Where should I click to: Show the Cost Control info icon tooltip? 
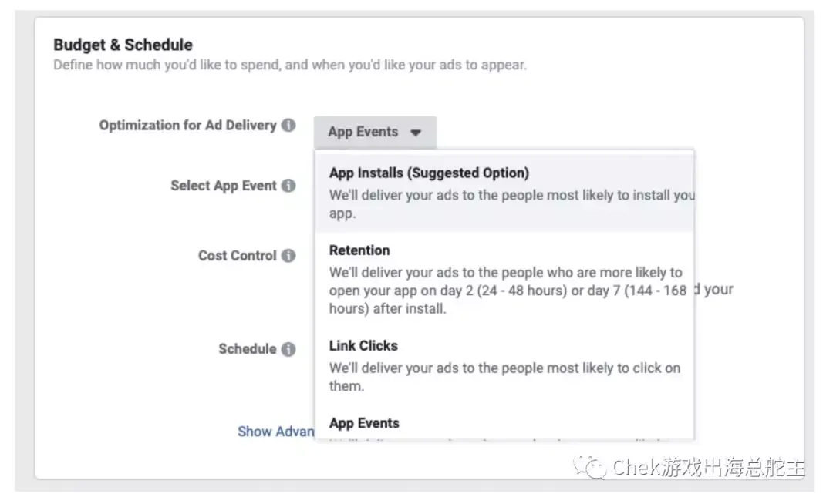coord(288,256)
